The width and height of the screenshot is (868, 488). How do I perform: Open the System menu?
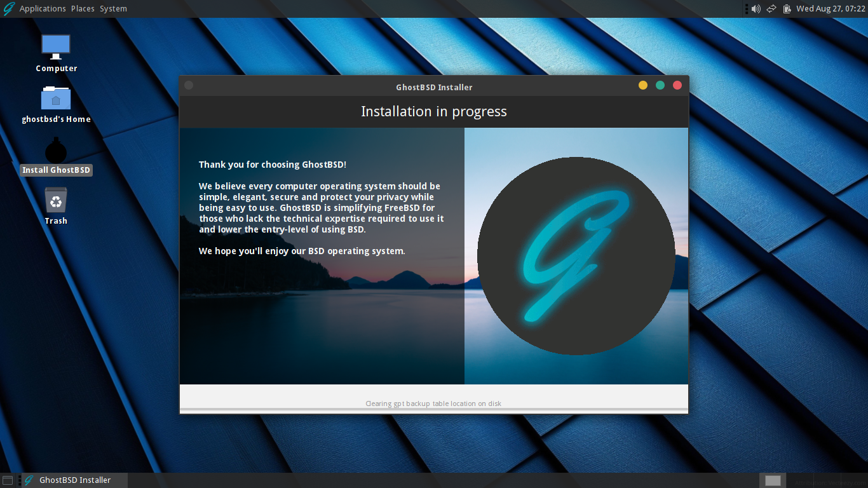click(113, 9)
